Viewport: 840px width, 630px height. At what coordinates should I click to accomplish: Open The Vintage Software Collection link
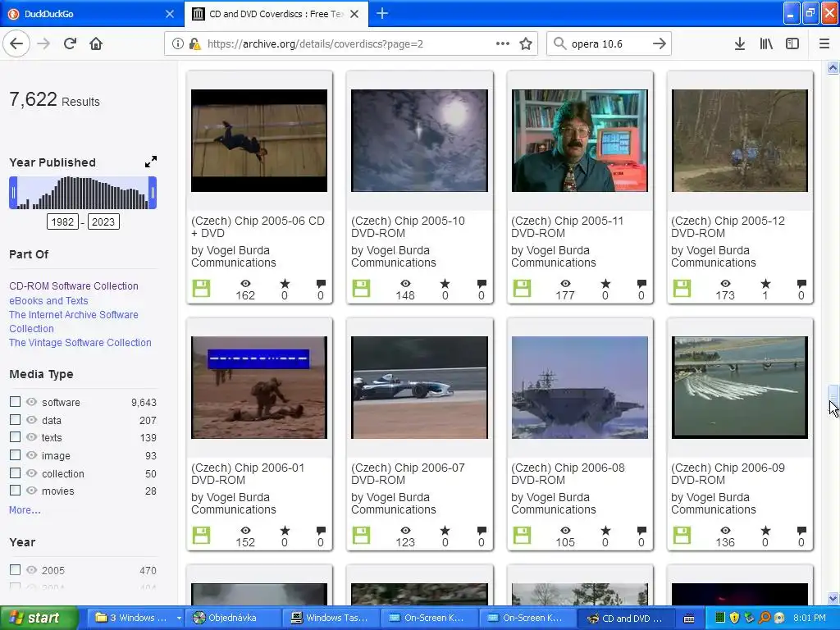[80, 342]
